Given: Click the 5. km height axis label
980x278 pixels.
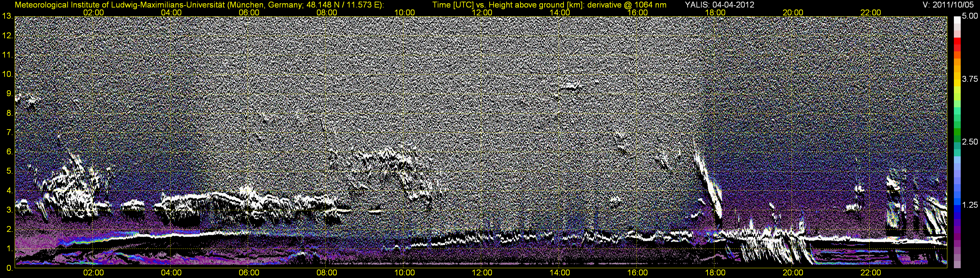Looking at the screenshot, I should [x=9, y=171].
